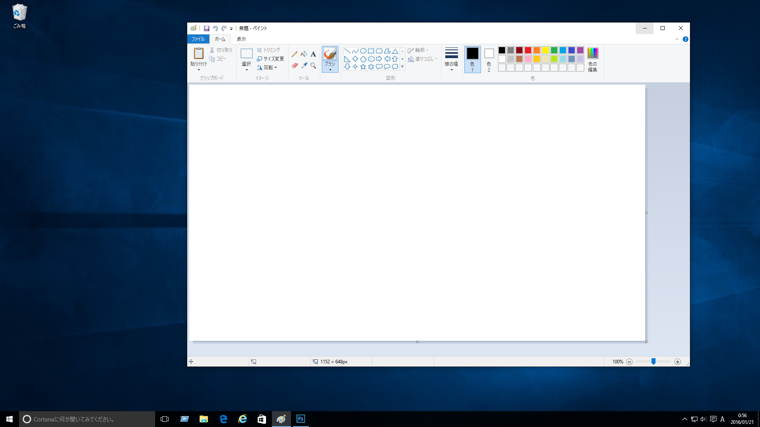
Task: Choose the Right triangle shape
Action: click(x=348, y=59)
